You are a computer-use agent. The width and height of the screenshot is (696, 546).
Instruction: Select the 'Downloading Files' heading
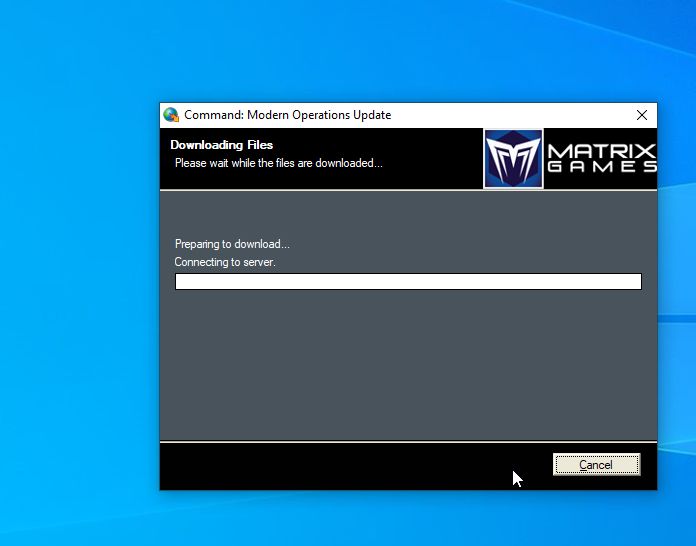[221, 145]
